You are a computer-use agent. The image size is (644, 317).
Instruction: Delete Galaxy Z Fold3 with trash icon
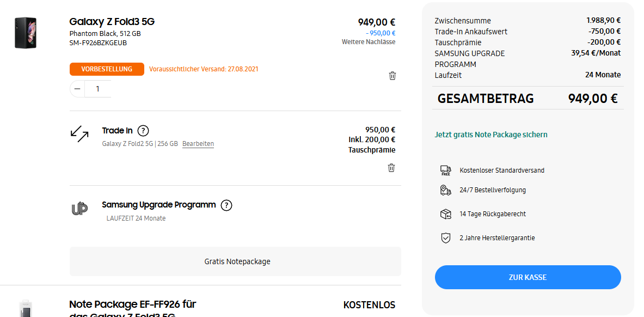point(392,76)
